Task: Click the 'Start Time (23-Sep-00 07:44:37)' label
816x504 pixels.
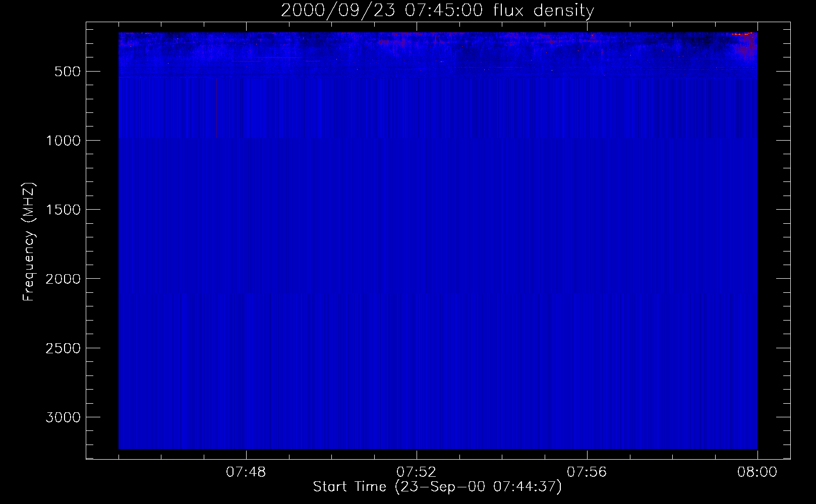Action: tap(437, 487)
